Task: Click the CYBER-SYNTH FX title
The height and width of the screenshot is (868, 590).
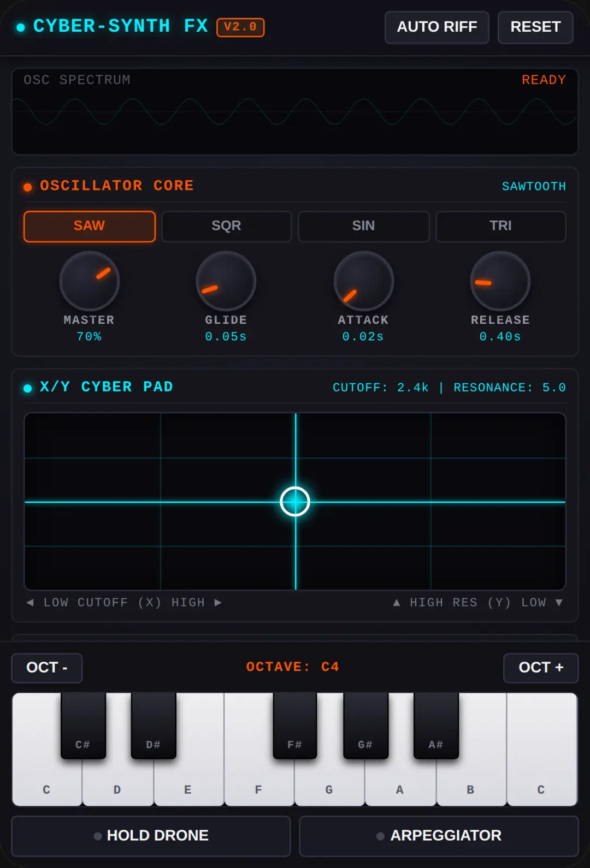Action: 121,26
